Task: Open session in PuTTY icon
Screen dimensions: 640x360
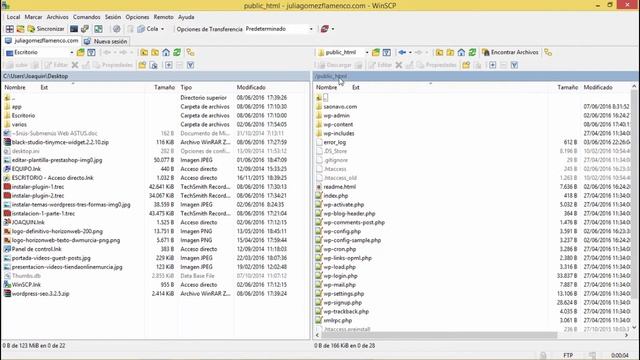Action: click(x=85, y=29)
